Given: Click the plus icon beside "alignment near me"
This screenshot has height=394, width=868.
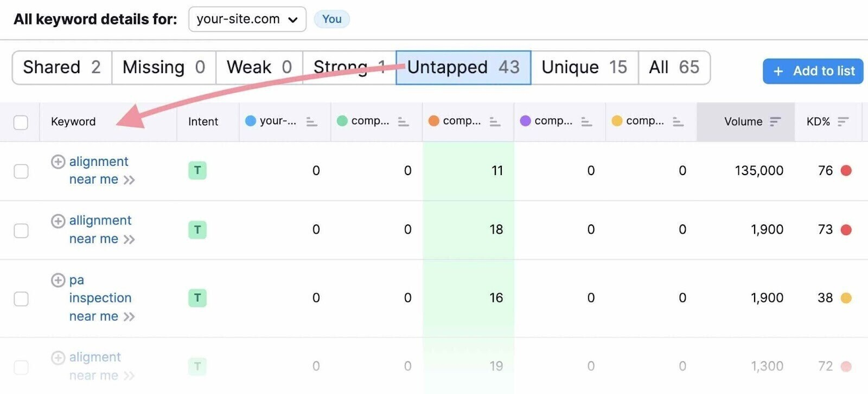Looking at the screenshot, I should pyautogui.click(x=58, y=161).
